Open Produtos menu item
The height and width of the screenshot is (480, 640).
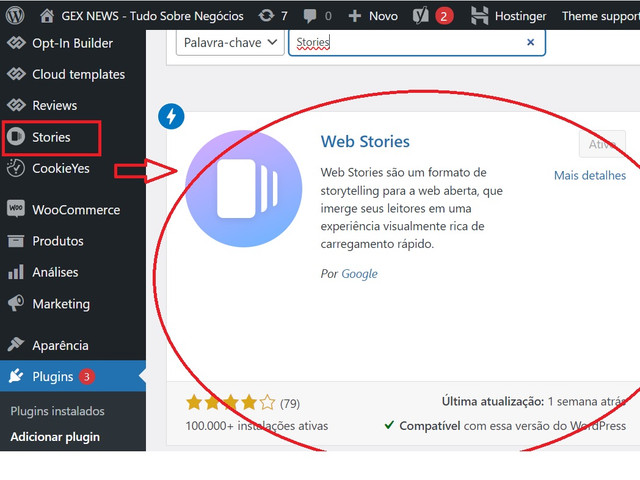58,241
